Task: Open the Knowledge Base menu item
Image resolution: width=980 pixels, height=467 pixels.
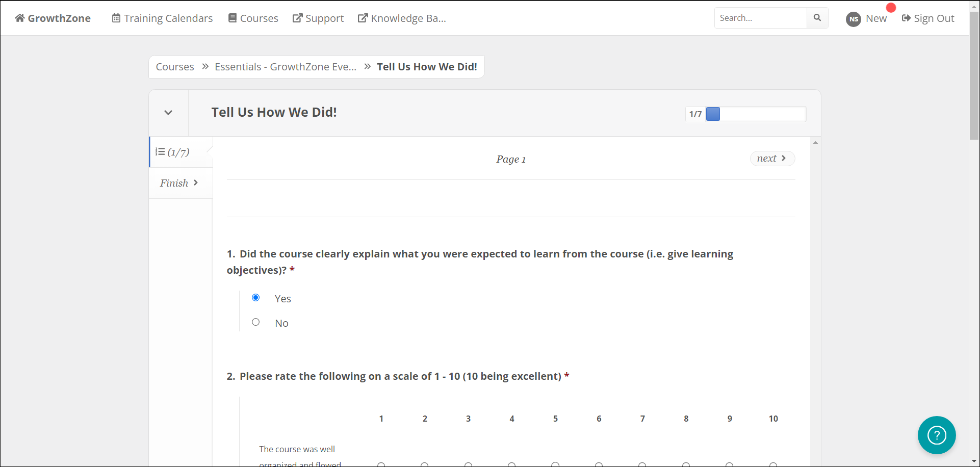Action: pos(402,18)
